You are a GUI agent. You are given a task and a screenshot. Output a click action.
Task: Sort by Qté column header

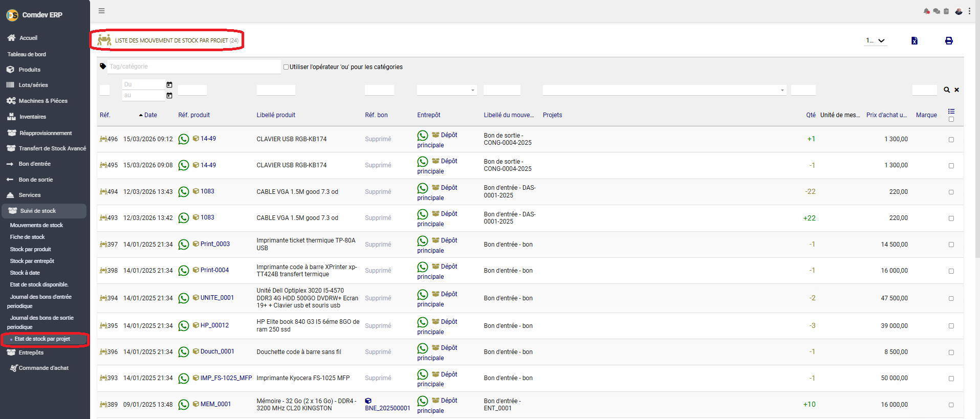(811, 115)
